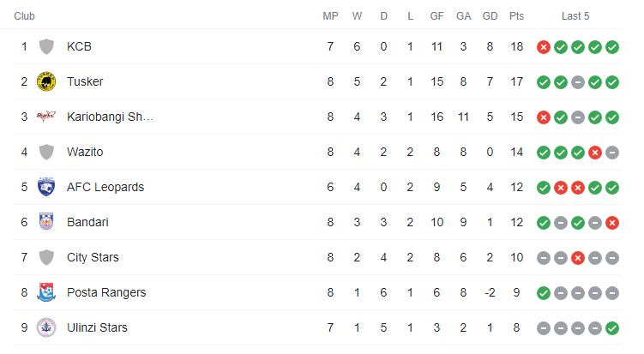Open the AFC Leopards crest icon
The image size is (644, 354).
pos(46,187)
